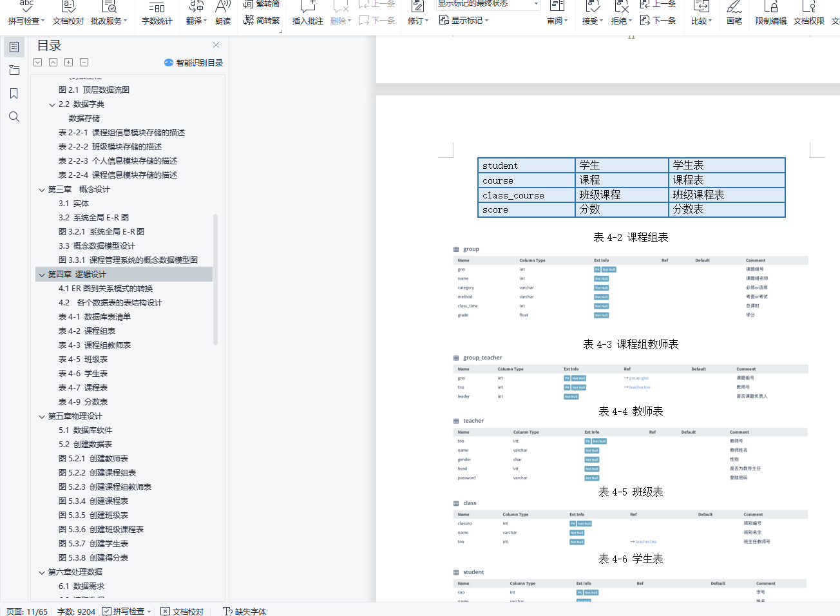Navigate to 3.2 系统全局 E-R 图

click(x=94, y=218)
